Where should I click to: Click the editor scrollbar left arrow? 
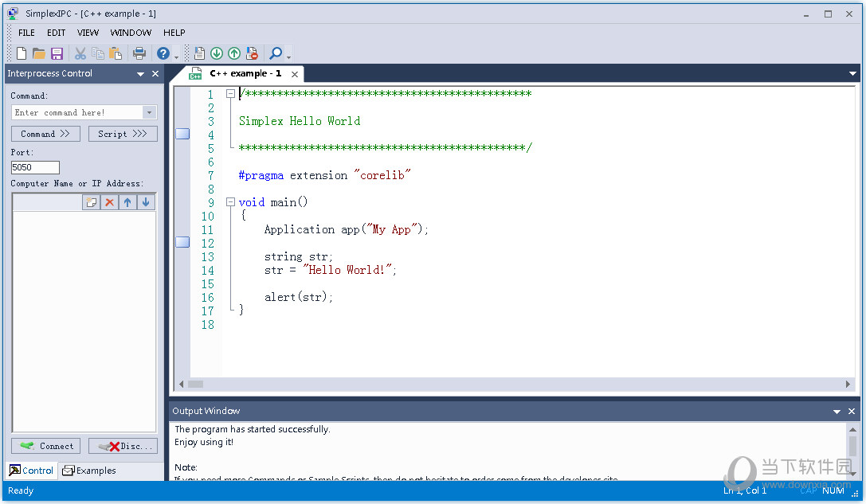[181, 385]
